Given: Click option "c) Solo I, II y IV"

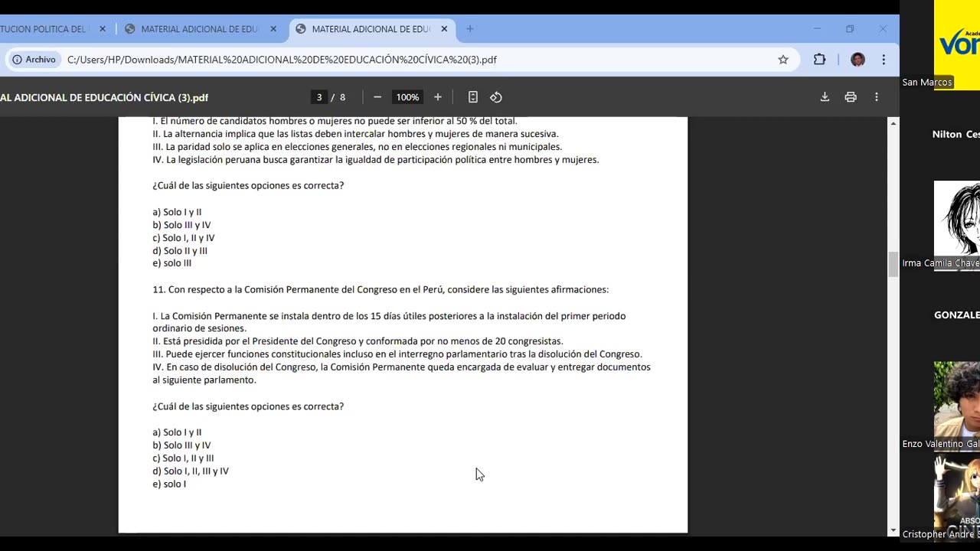Looking at the screenshot, I should point(183,238).
